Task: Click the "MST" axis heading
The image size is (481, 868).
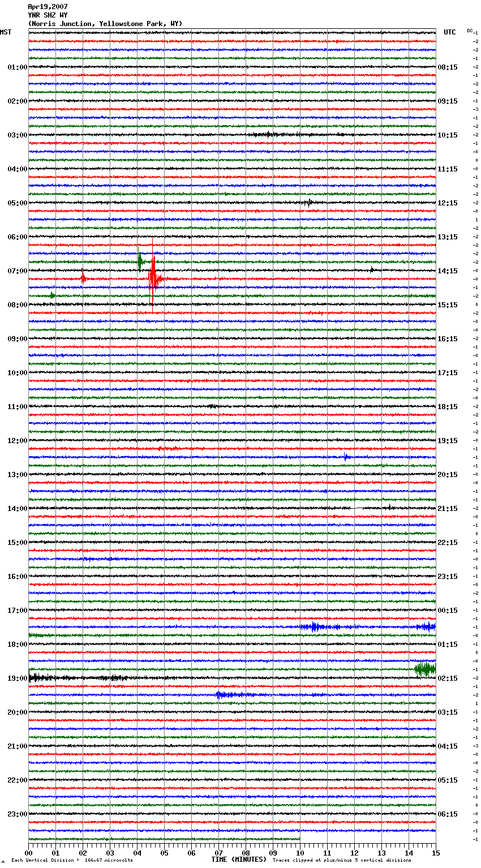Action: pyautogui.click(x=6, y=32)
